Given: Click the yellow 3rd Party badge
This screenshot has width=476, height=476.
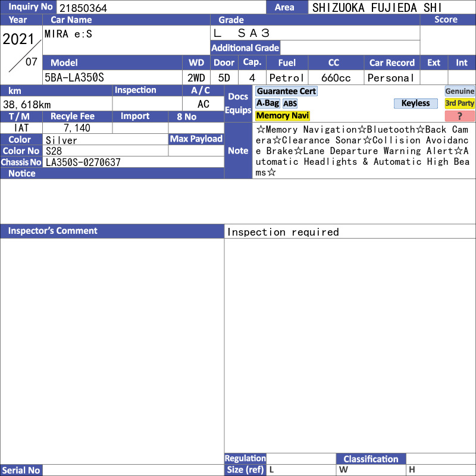Looking at the screenshot, I should point(459,104).
